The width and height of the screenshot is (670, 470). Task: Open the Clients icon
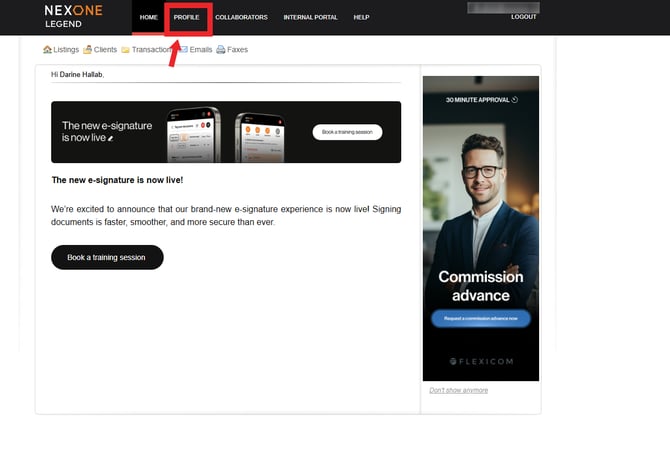[87, 50]
